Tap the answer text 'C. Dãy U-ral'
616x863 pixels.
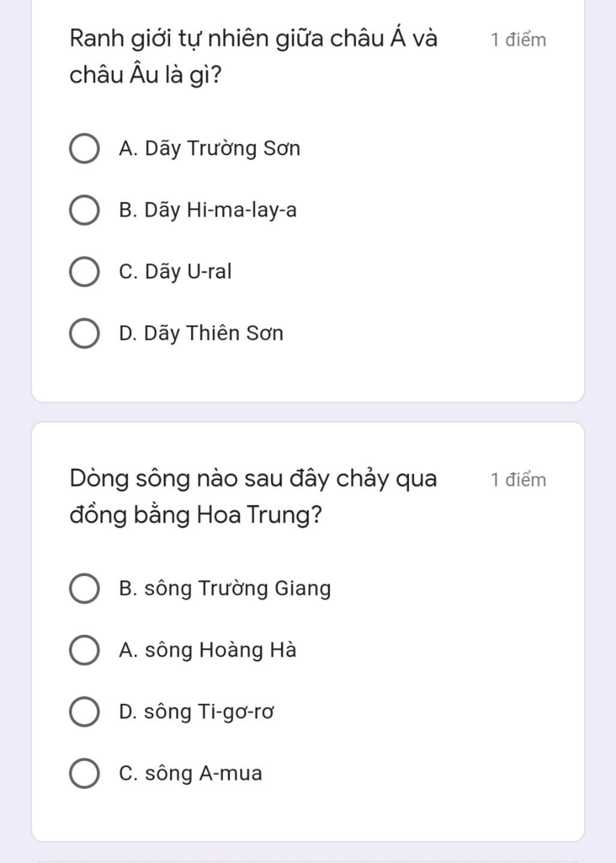click(175, 272)
